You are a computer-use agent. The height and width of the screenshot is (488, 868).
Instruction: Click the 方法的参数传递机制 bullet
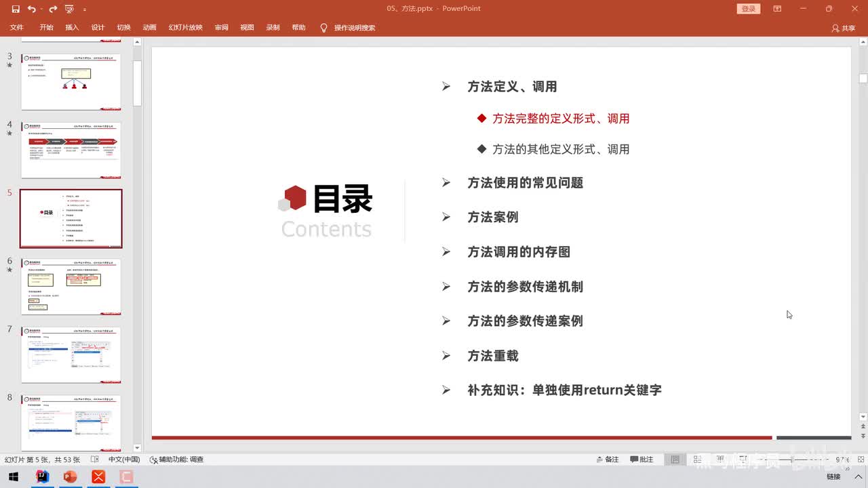[525, 287]
